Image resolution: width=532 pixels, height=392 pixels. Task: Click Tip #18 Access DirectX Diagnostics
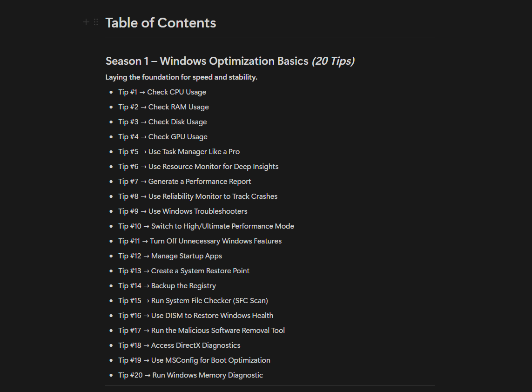(179, 346)
